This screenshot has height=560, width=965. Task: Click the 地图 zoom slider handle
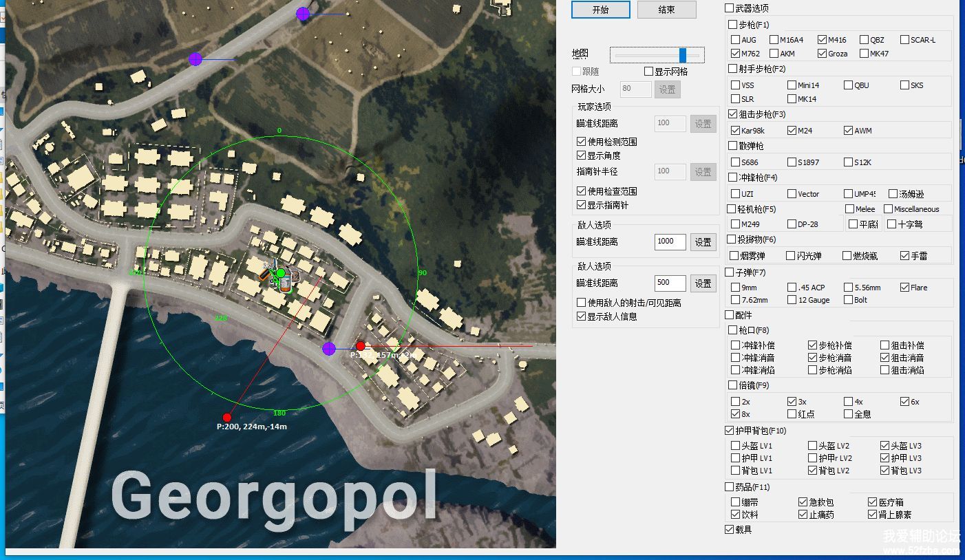coord(682,55)
